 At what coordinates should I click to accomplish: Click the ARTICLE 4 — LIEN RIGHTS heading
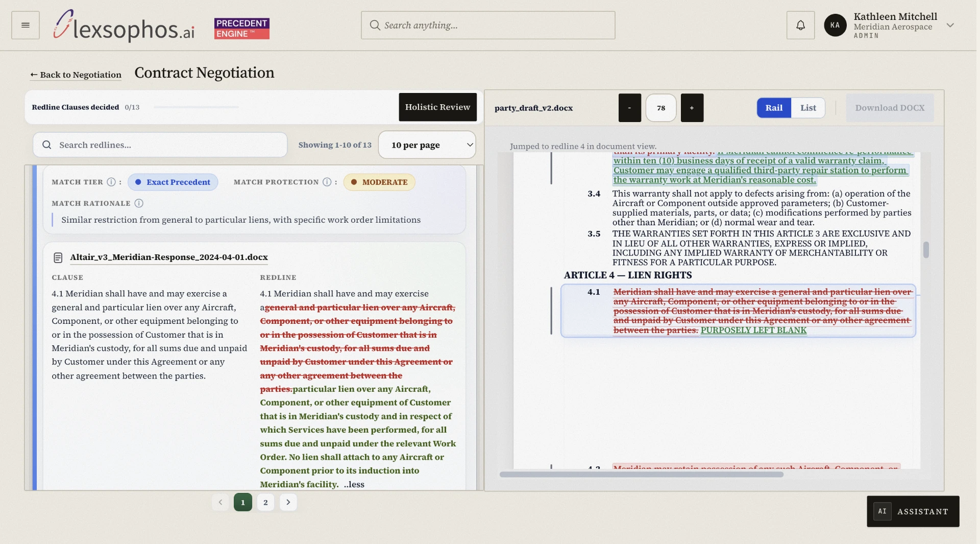628,275
